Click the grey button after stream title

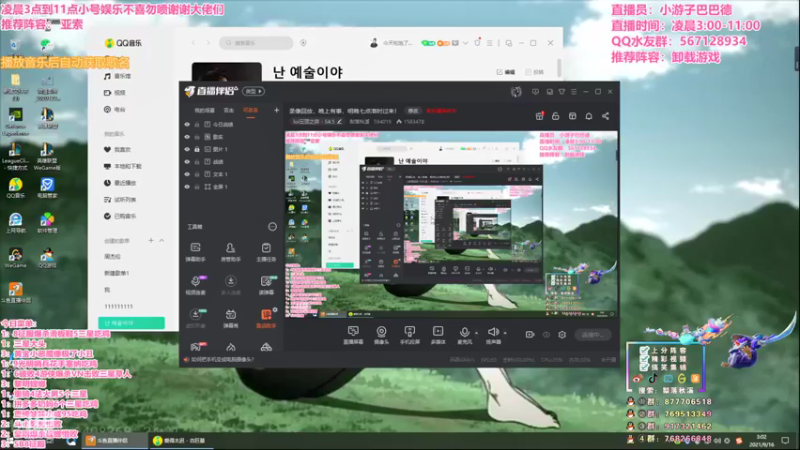413,111
